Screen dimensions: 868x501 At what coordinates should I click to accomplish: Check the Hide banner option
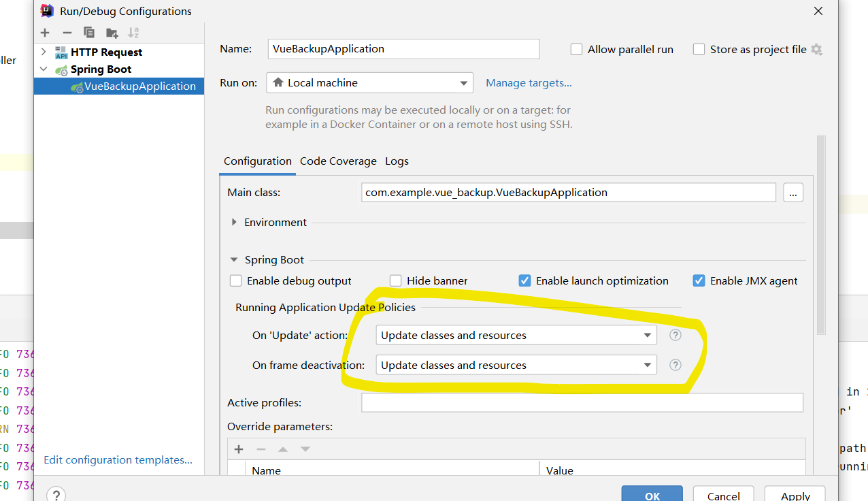[x=396, y=280]
